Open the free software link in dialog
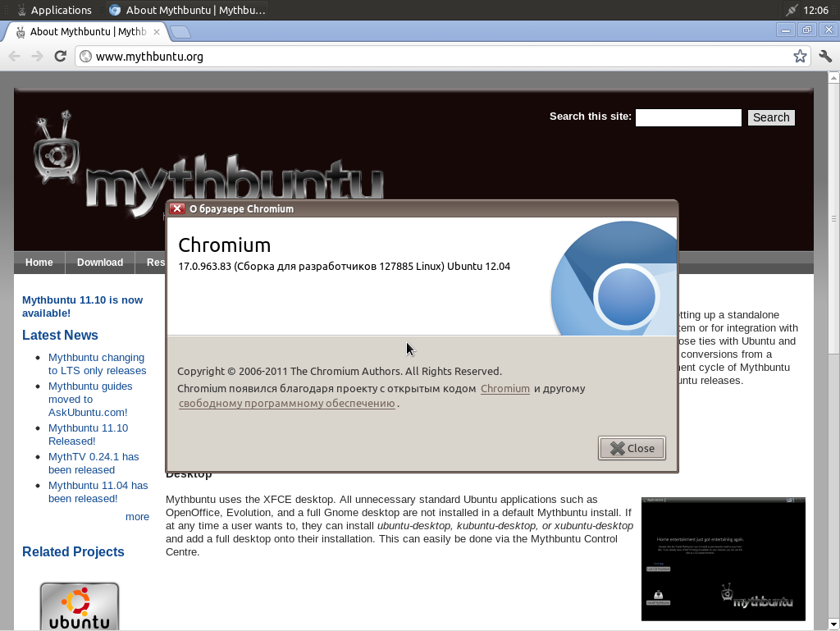Viewport: 840px width, 631px height. pos(286,403)
